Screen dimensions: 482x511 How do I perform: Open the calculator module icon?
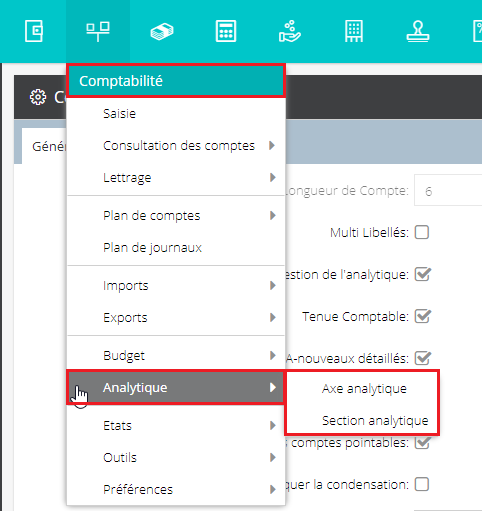(226, 31)
